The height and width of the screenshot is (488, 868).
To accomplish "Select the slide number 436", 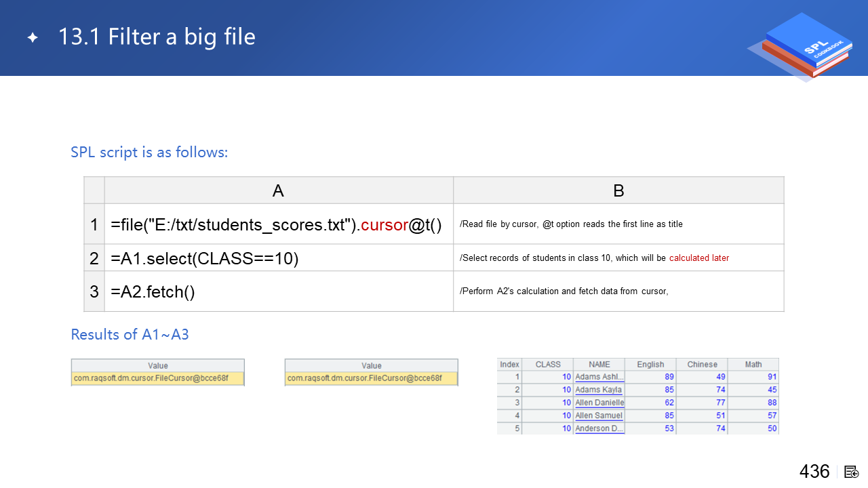I will [x=814, y=472].
